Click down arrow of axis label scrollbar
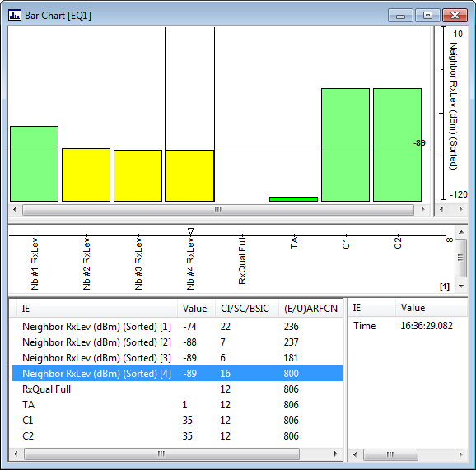 tap(461, 286)
